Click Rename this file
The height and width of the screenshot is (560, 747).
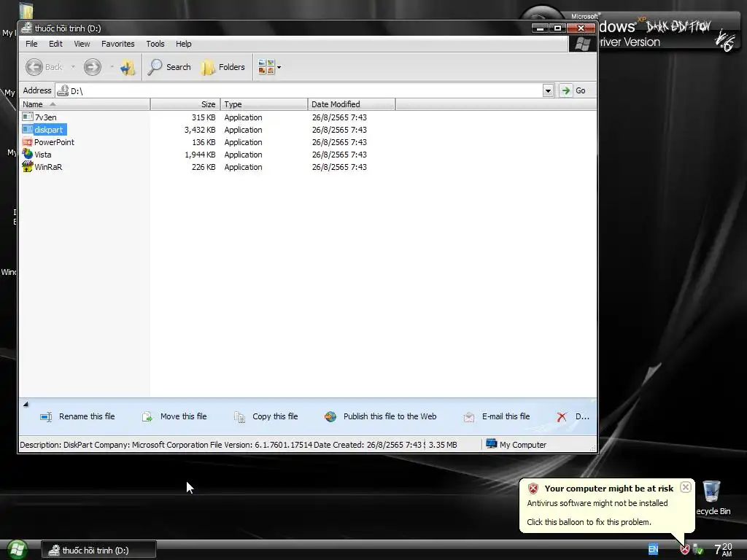point(87,416)
